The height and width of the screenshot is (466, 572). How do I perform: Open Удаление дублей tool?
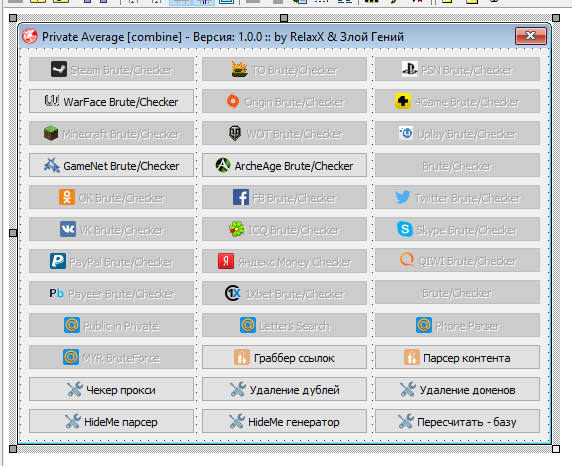point(284,389)
